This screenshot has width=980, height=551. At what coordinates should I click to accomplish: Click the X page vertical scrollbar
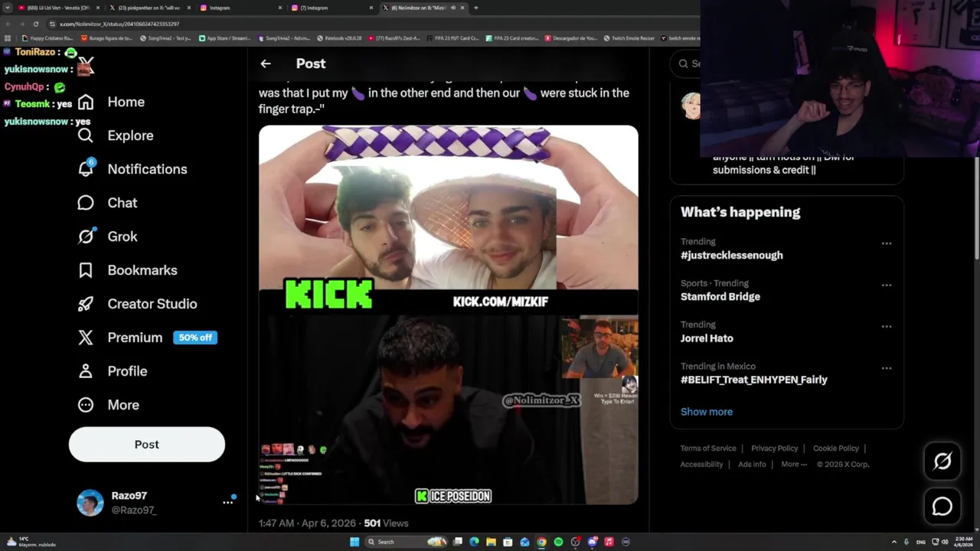[x=975, y=207]
